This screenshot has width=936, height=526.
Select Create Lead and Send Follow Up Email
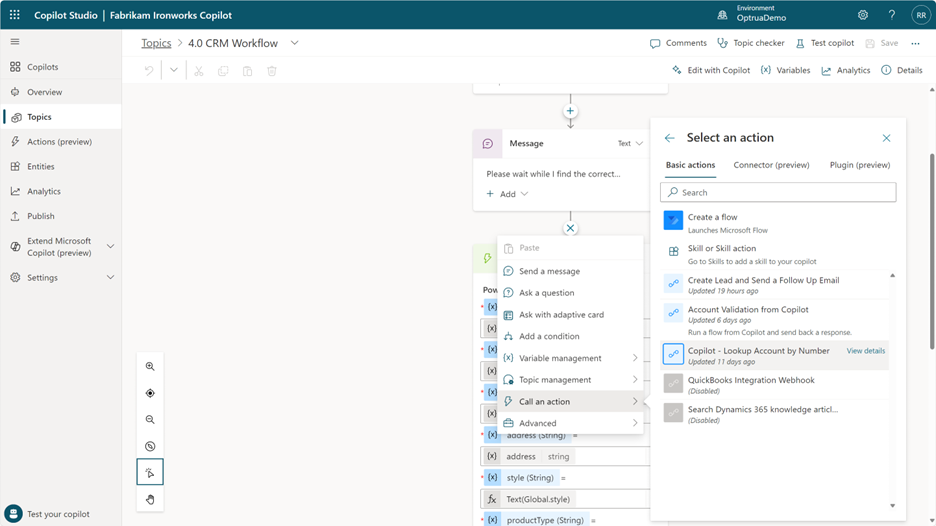(x=775, y=285)
